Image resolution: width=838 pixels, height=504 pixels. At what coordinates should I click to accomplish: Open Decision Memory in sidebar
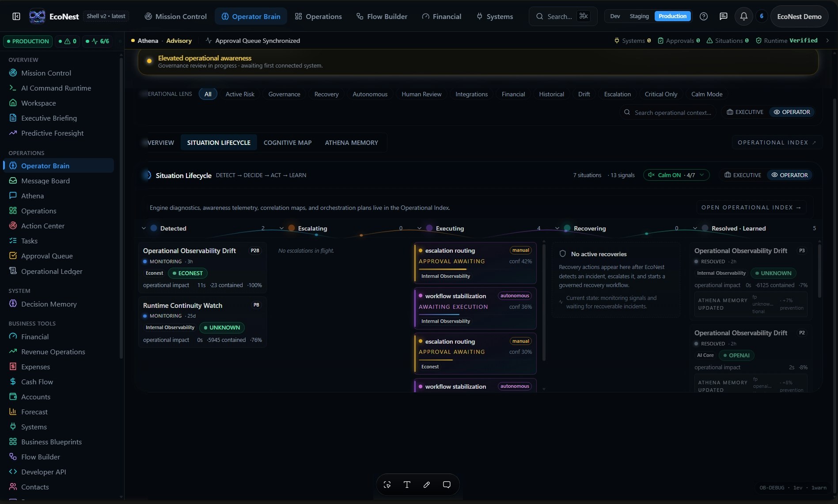point(49,304)
